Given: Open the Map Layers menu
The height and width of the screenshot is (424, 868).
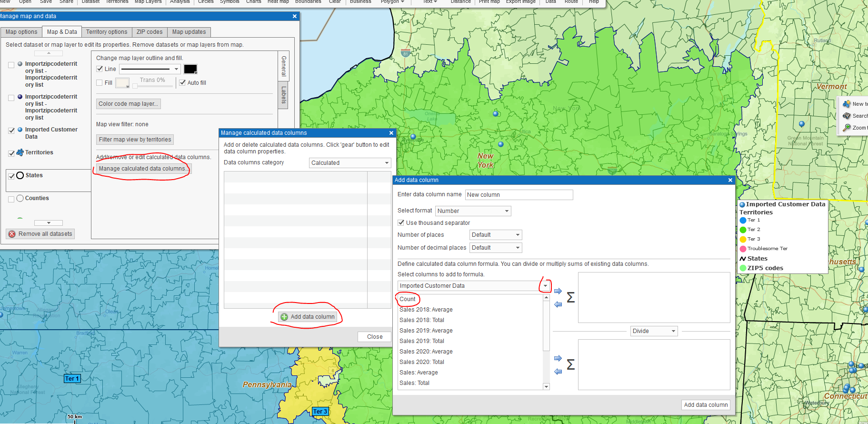Looking at the screenshot, I should pos(148,2).
